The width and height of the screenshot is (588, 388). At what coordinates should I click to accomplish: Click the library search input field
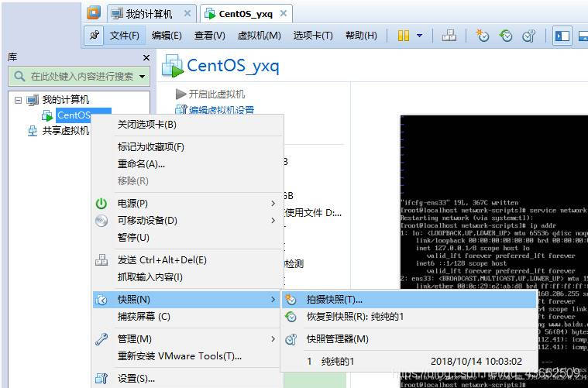pos(79,77)
